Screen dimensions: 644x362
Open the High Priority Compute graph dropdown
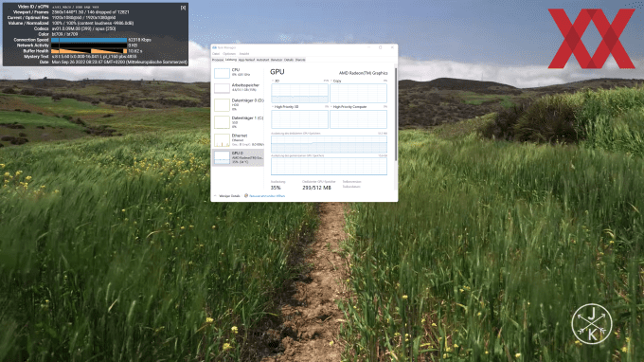pos(349,107)
